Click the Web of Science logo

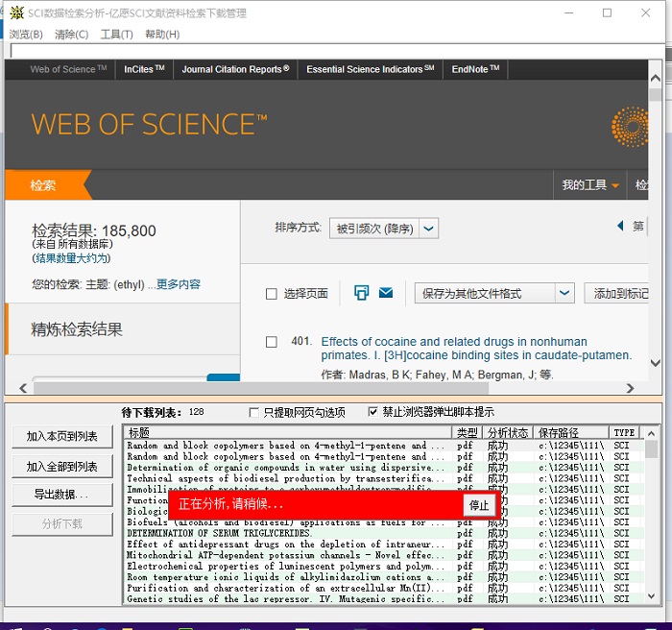pos(149,125)
